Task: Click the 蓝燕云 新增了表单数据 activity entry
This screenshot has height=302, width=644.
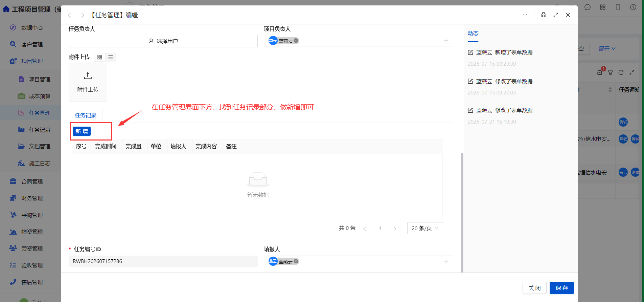Action: [x=500, y=52]
